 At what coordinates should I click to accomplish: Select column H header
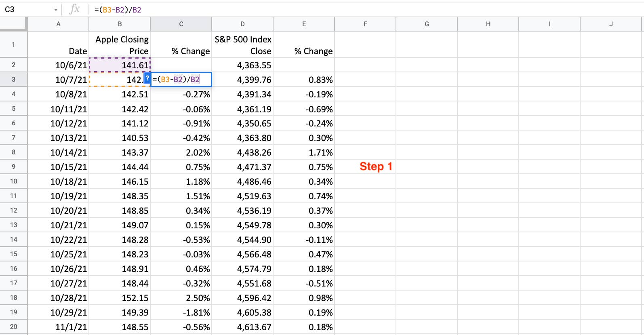click(488, 24)
